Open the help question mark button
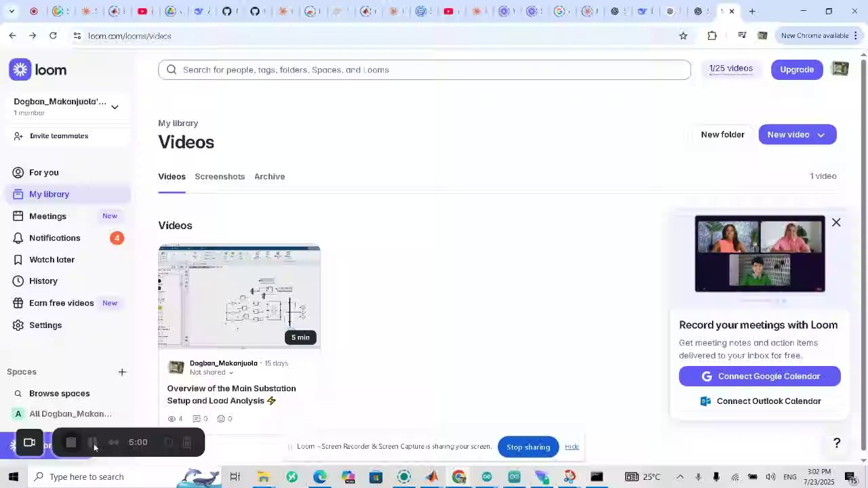This screenshot has height=488, width=868. 837,443
